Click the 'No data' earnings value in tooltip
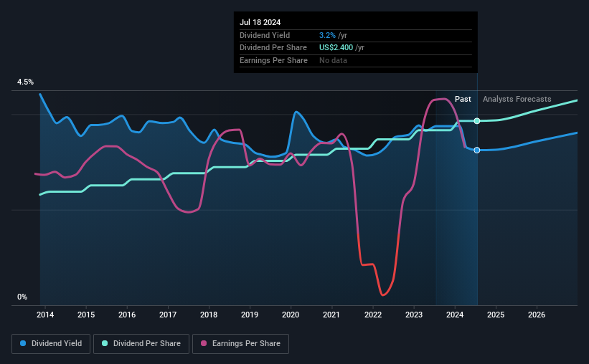Image resolution: width=589 pixels, height=364 pixels. pyautogui.click(x=333, y=60)
